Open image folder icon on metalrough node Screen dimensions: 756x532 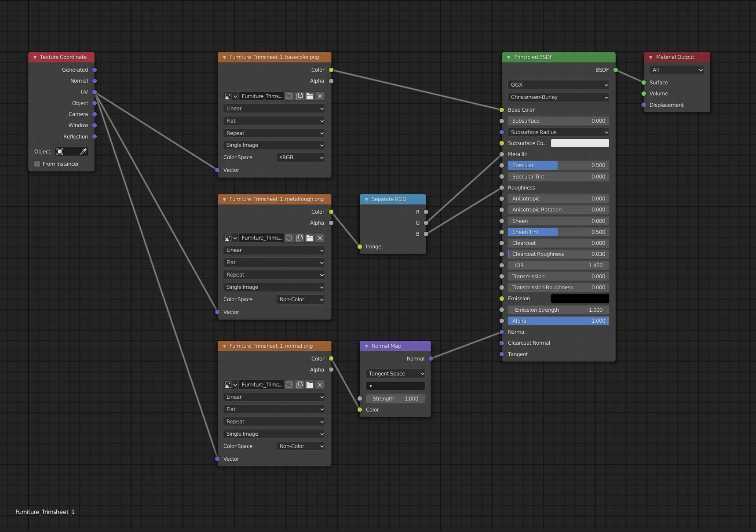(x=310, y=238)
